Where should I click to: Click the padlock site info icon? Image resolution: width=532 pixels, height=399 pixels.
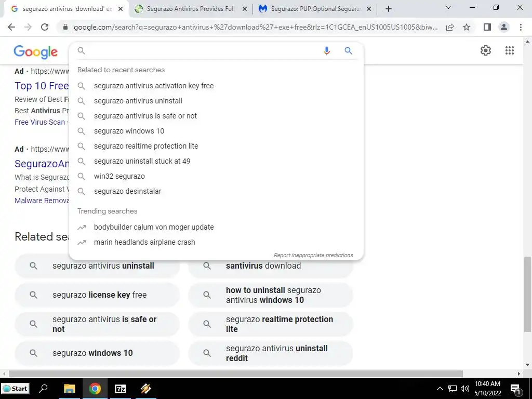pyautogui.click(x=65, y=27)
